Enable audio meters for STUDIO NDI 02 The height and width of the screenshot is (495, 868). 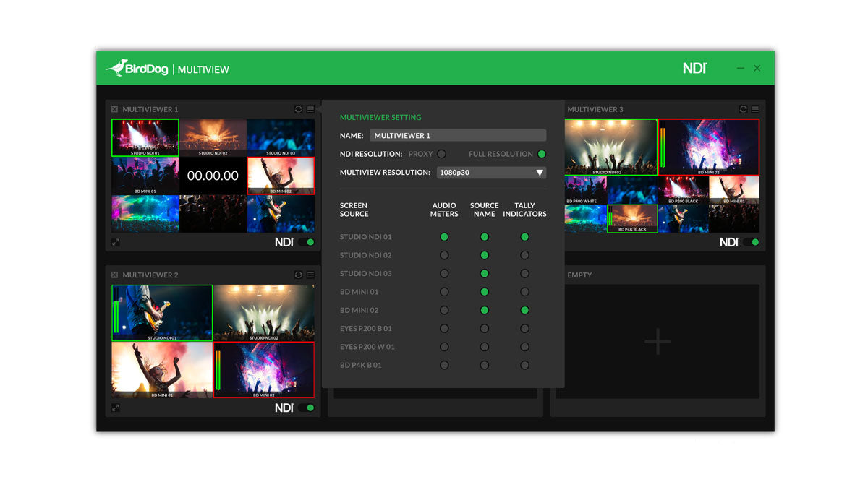[x=444, y=254]
